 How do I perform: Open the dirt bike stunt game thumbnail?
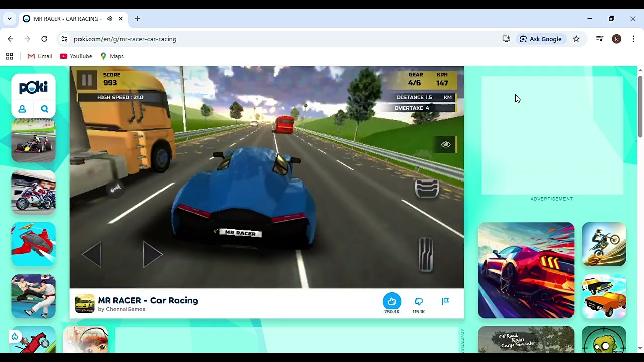(x=604, y=244)
